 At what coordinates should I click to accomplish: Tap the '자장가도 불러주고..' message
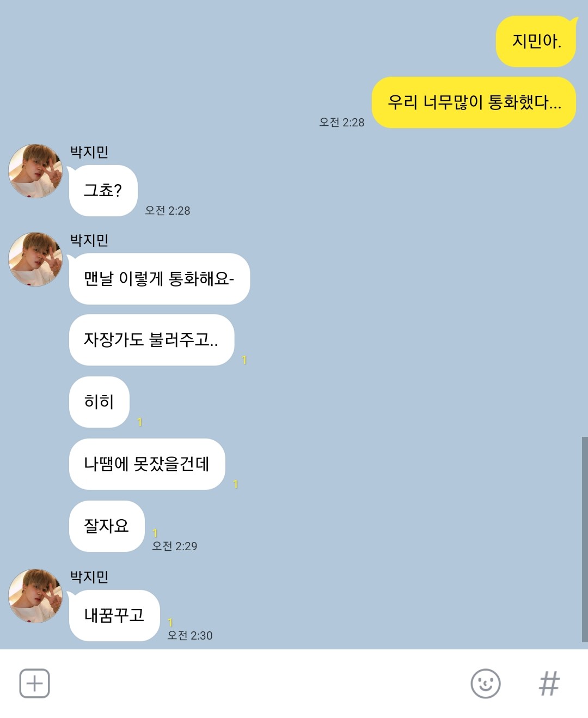tap(151, 340)
